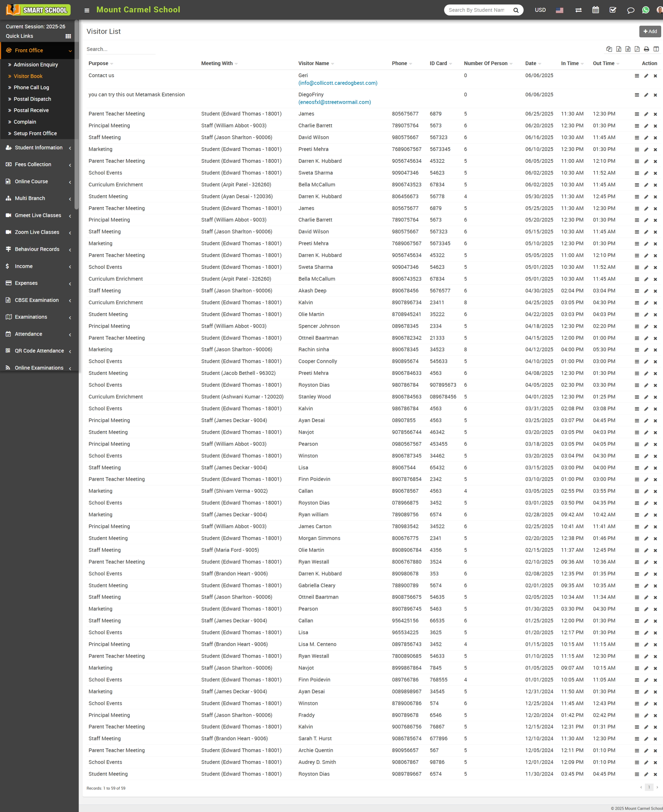The image size is (663, 812).
Task: Open the task checklist icon in header
Action: [x=612, y=10]
